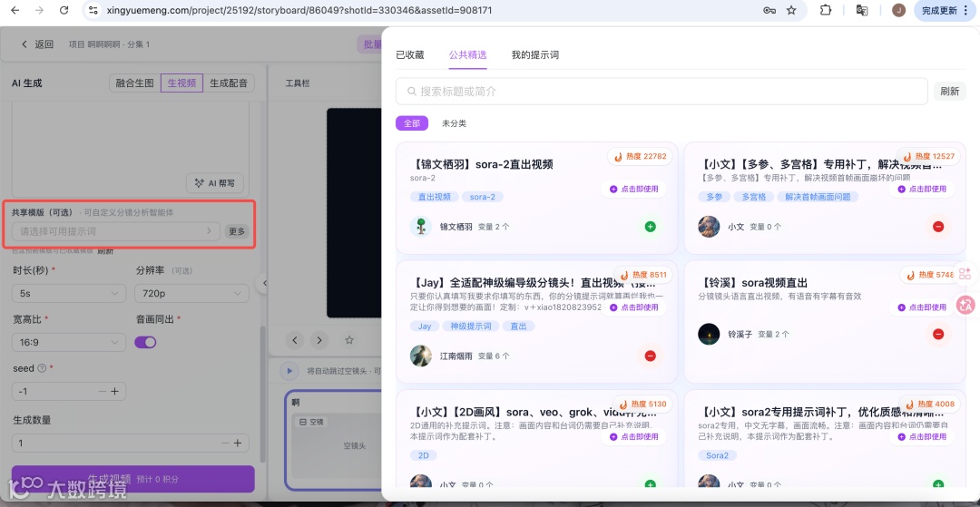Switch to 生视频 tab

coord(181,83)
